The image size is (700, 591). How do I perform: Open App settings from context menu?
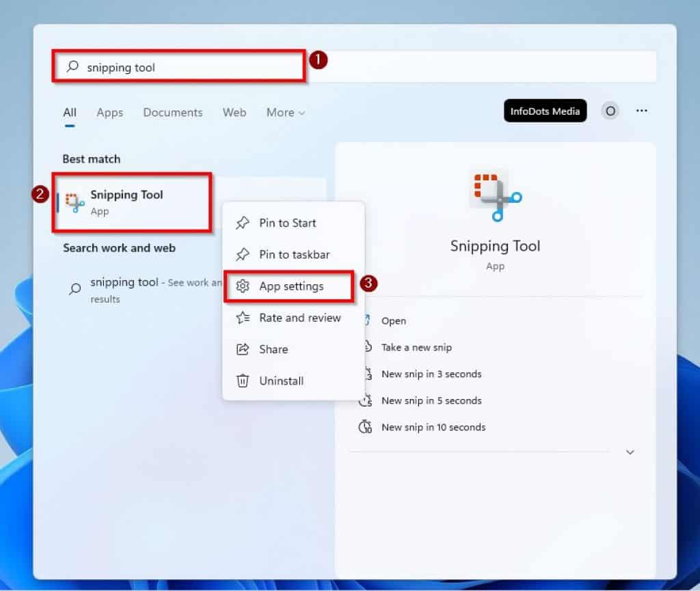(x=293, y=286)
